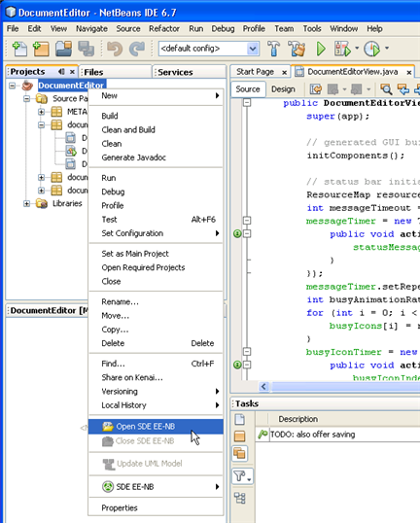This screenshot has height=523, width=420.
Task: Click the Redo arrow icon
Action: tap(137, 49)
